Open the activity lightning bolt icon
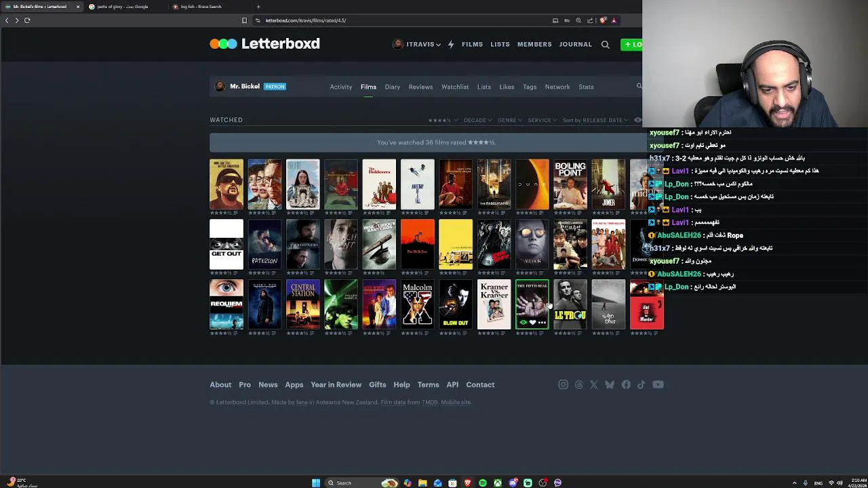Image resolution: width=868 pixels, height=488 pixels. [451, 44]
